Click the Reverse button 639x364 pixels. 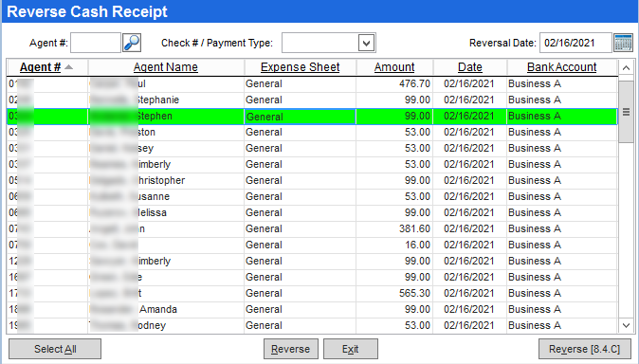click(x=290, y=349)
